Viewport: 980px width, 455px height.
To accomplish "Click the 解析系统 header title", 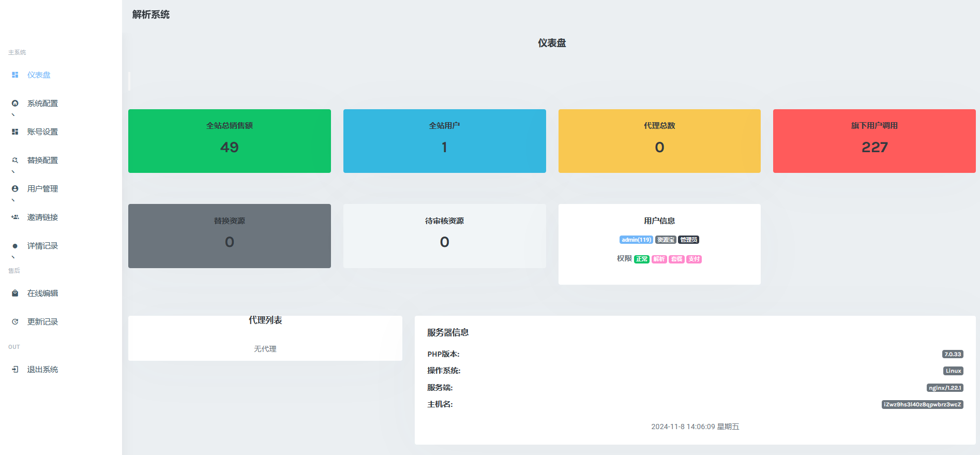I will coord(151,14).
